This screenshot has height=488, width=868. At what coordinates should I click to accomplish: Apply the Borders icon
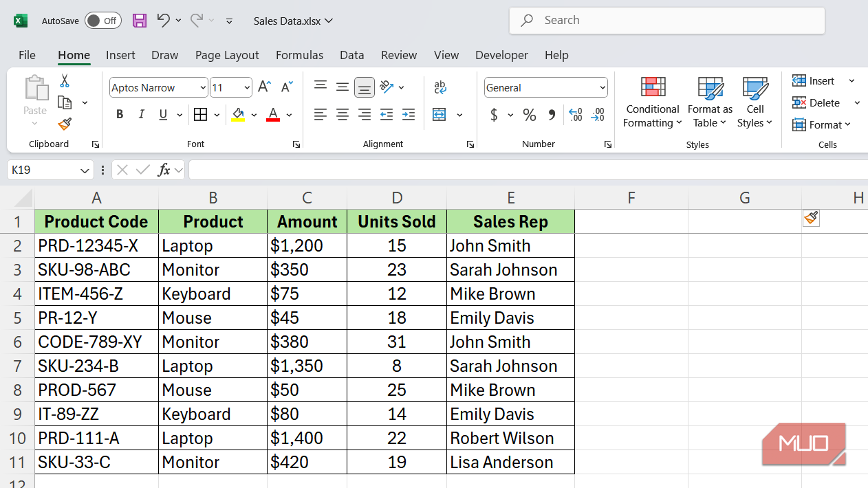tap(201, 115)
